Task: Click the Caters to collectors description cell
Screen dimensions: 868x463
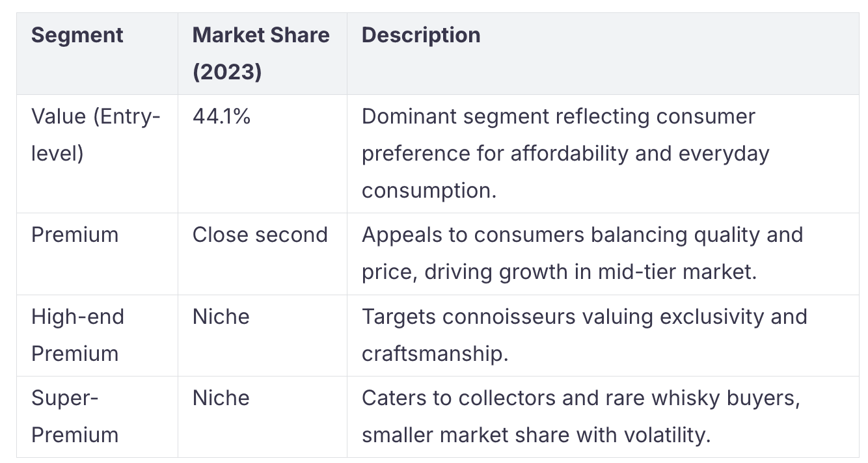Action: 603,417
